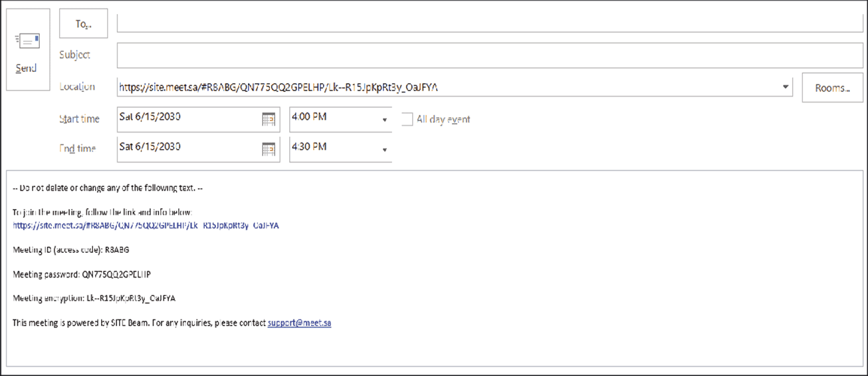This screenshot has width=868, height=376.
Task: Click inside the empty Subject field
Action: coord(490,55)
